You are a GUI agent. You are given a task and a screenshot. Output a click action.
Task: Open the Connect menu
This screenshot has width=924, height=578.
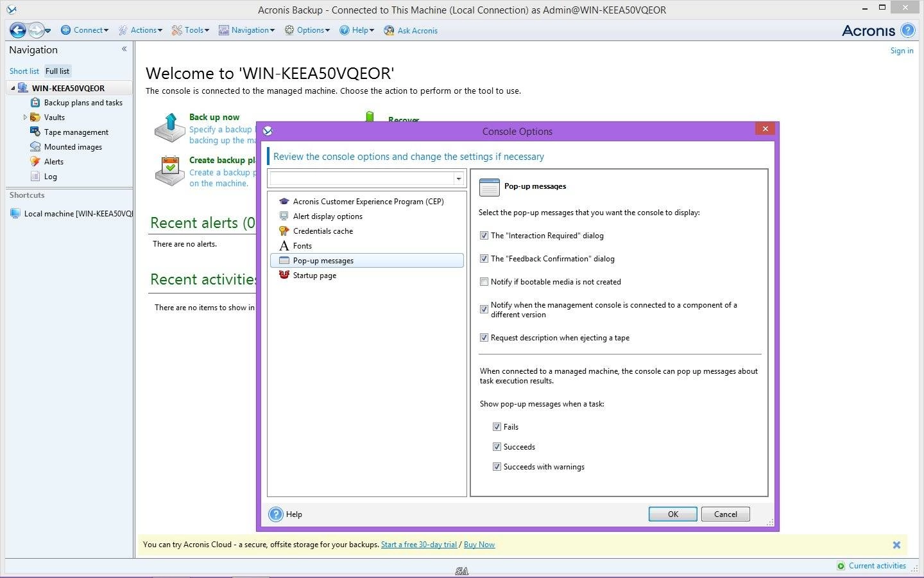85,30
